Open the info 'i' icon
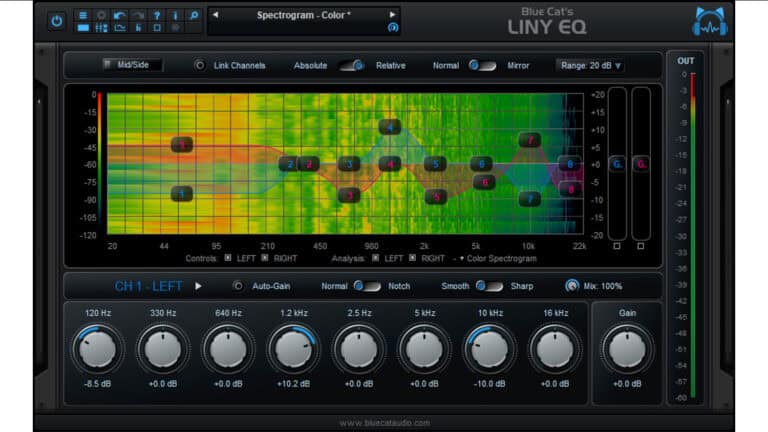Image resolution: width=768 pixels, height=432 pixels. coord(175,15)
